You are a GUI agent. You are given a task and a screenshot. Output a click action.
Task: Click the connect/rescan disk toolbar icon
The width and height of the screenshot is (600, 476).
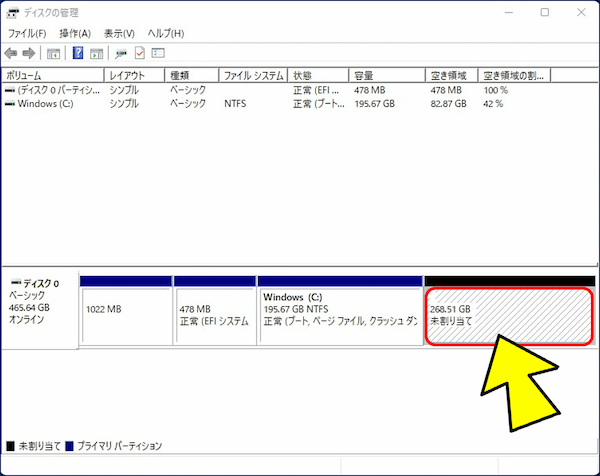(x=121, y=53)
